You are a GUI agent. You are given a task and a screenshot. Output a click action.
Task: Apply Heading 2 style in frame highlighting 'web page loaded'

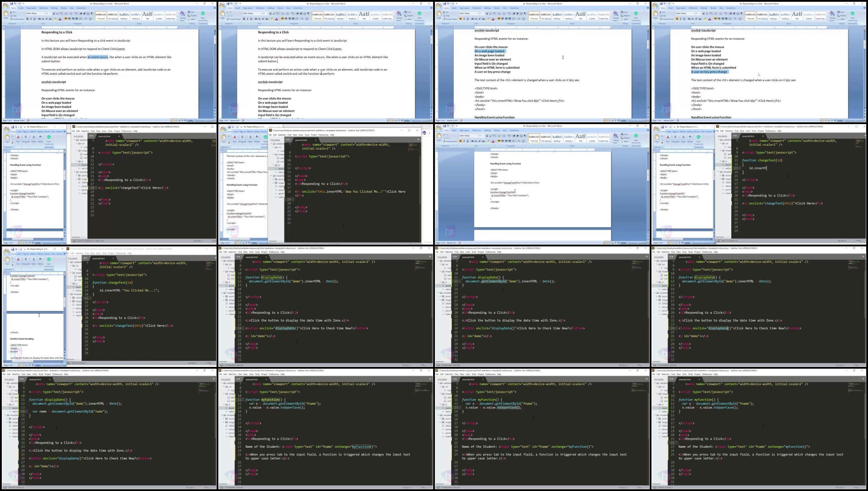569,16
